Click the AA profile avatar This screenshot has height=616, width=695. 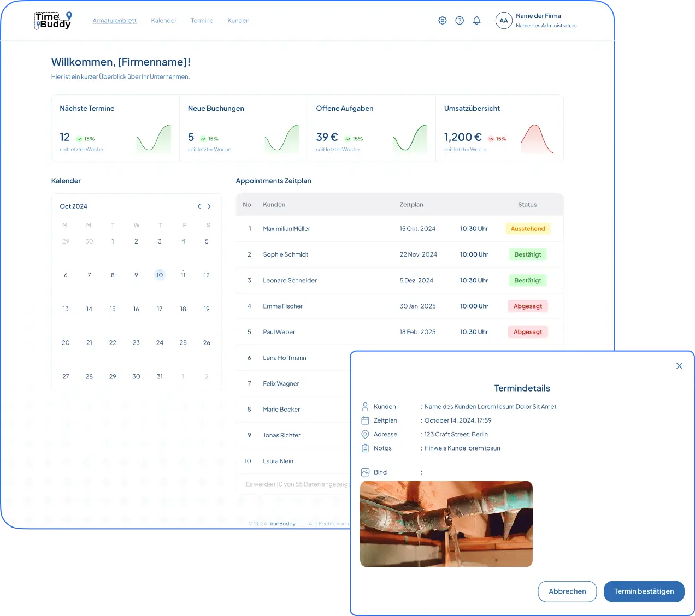pos(503,21)
